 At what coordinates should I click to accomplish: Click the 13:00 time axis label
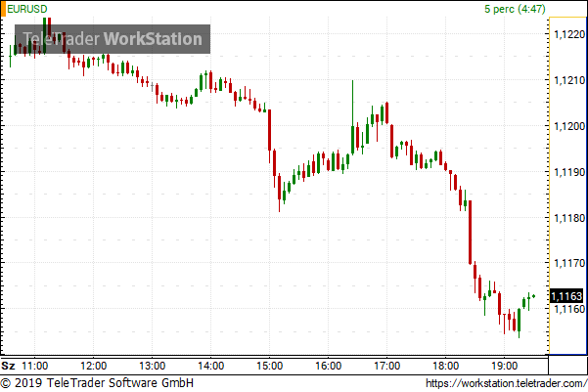tap(153, 366)
